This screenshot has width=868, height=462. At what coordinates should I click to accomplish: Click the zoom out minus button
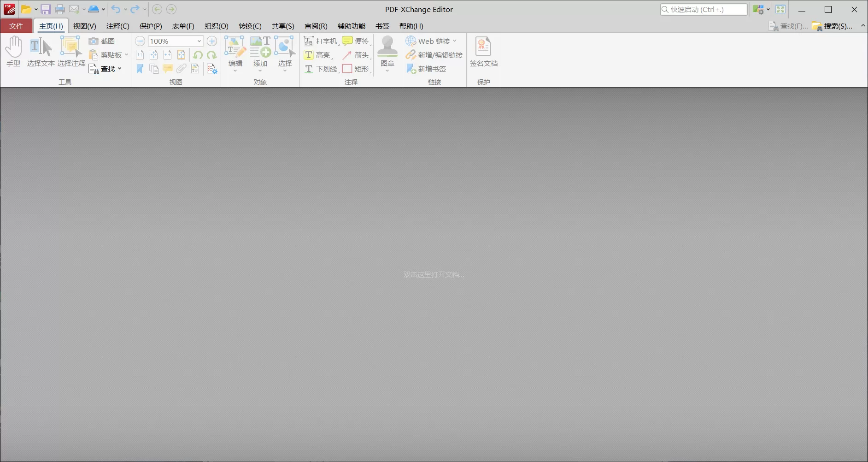click(x=140, y=41)
